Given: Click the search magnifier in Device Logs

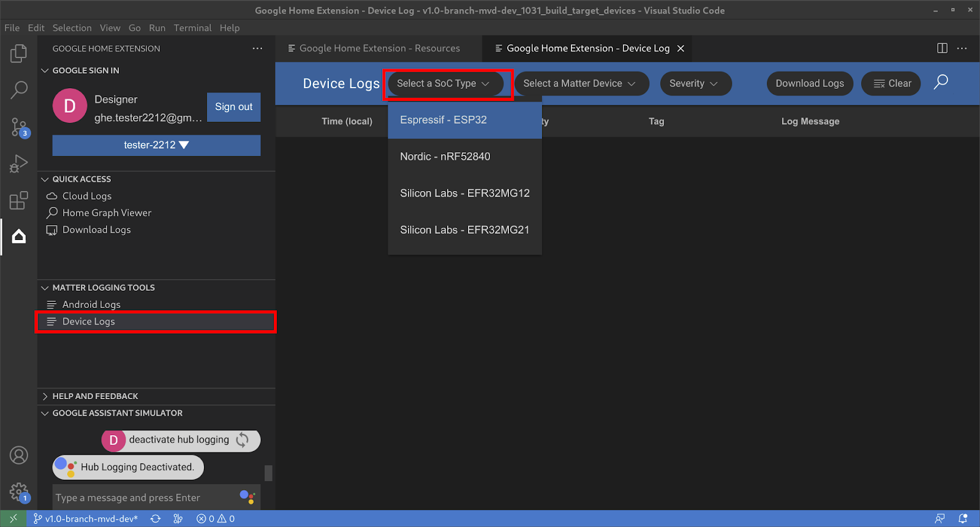Looking at the screenshot, I should coord(941,82).
